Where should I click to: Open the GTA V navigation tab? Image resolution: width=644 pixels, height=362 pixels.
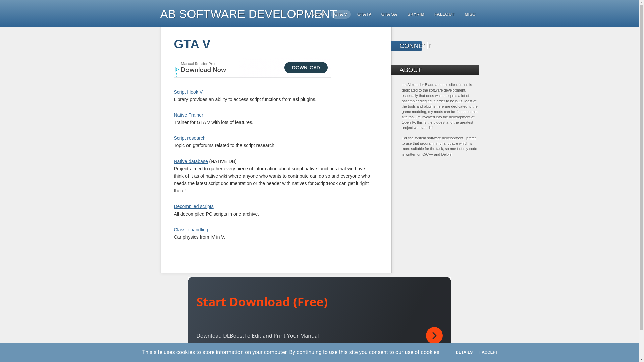tap(340, 14)
